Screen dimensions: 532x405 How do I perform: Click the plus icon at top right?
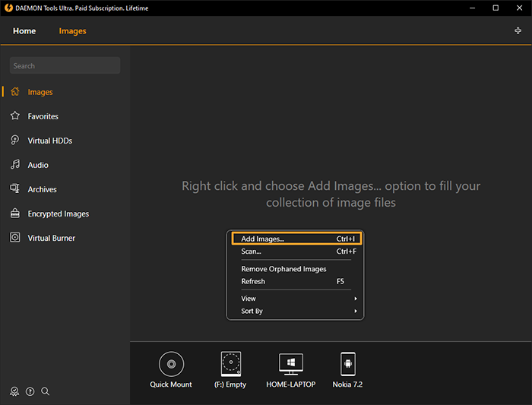pyautogui.click(x=518, y=31)
